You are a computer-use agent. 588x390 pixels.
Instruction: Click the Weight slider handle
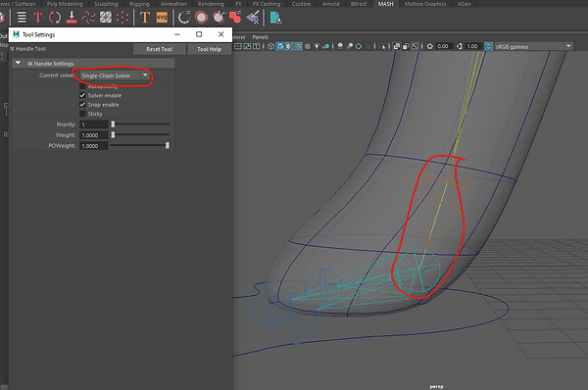pos(113,134)
